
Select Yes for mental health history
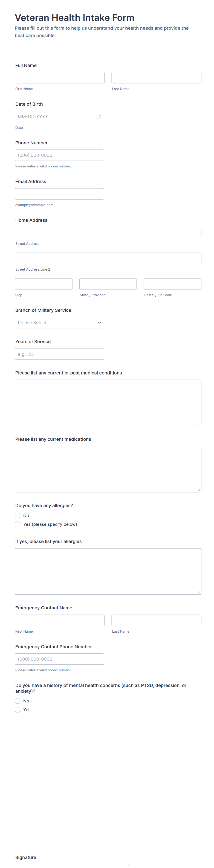(18, 710)
